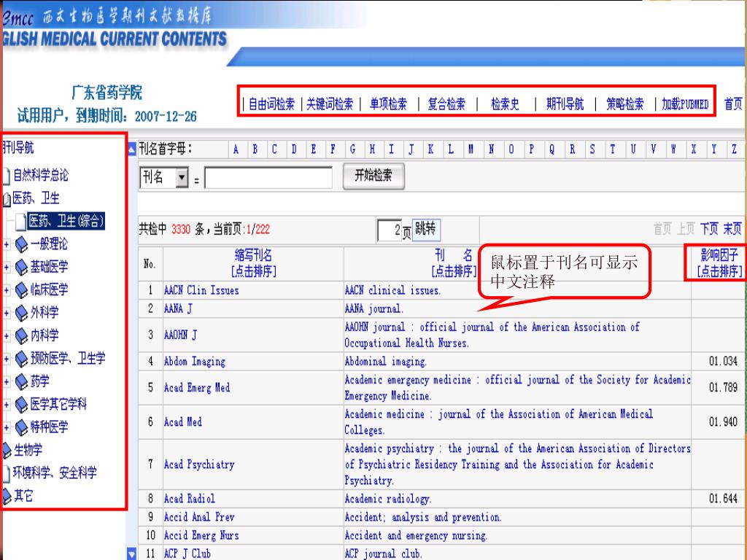Open AACN Clin Issues abbreviated title
Image resolution: width=747 pixels, height=560 pixels.
(201, 290)
